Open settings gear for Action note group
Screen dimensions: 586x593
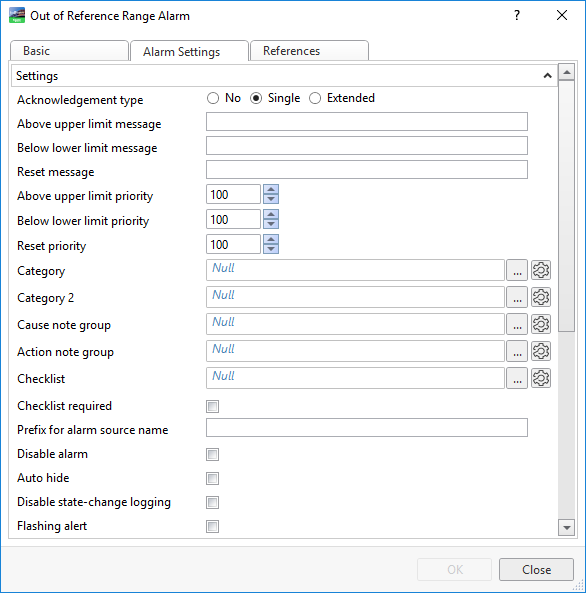pos(541,351)
